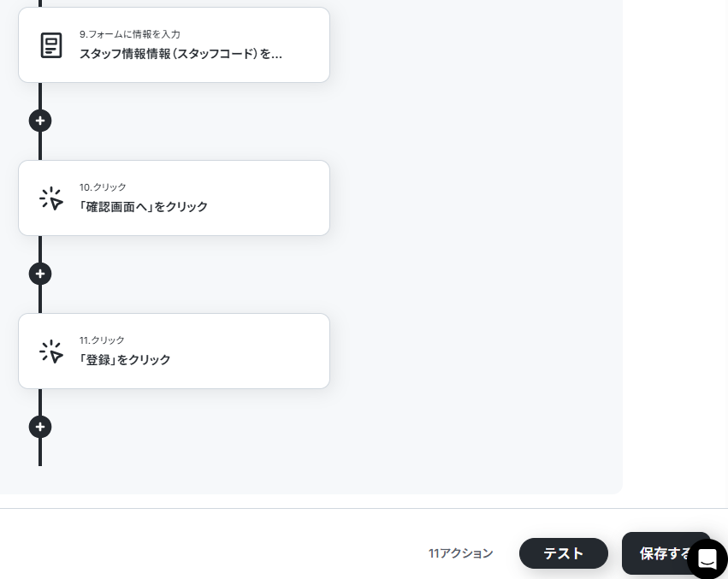Click the form icon on step 9
This screenshot has height=579, width=728.
[51, 45]
